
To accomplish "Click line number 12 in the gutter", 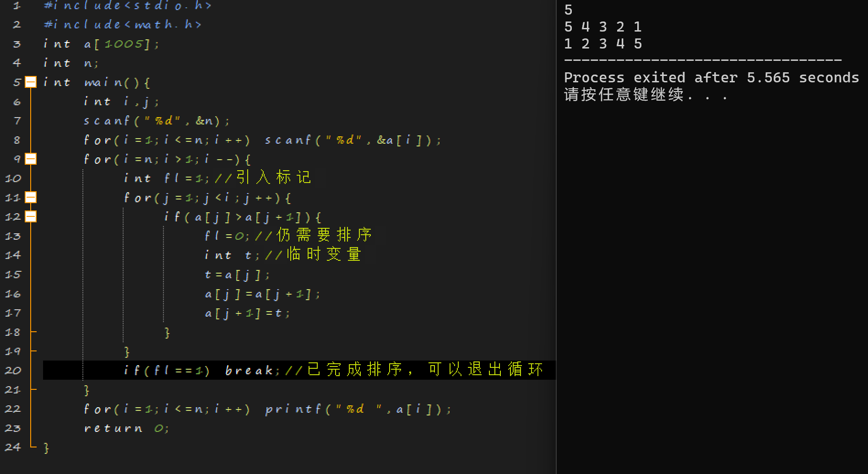I will click(13, 216).
